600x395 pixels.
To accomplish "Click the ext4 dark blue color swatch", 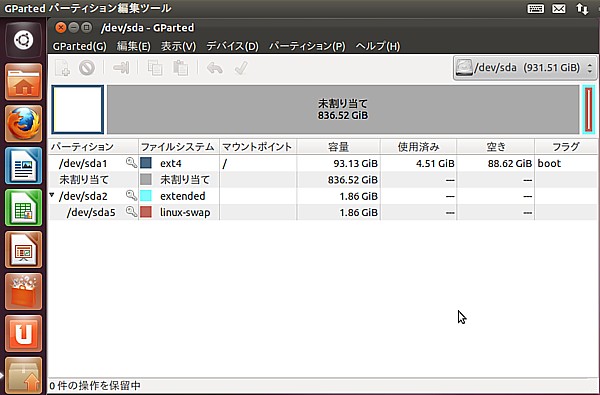I will click(x=146, y=163).
